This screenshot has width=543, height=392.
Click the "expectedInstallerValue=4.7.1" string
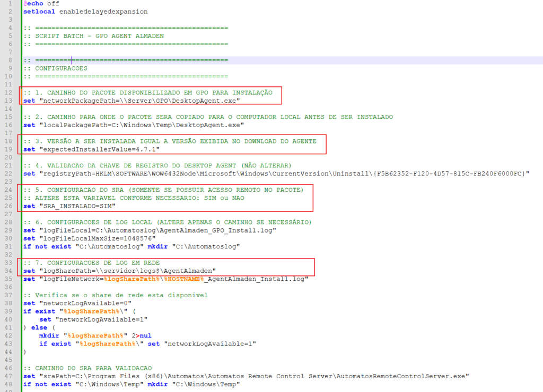100,149
